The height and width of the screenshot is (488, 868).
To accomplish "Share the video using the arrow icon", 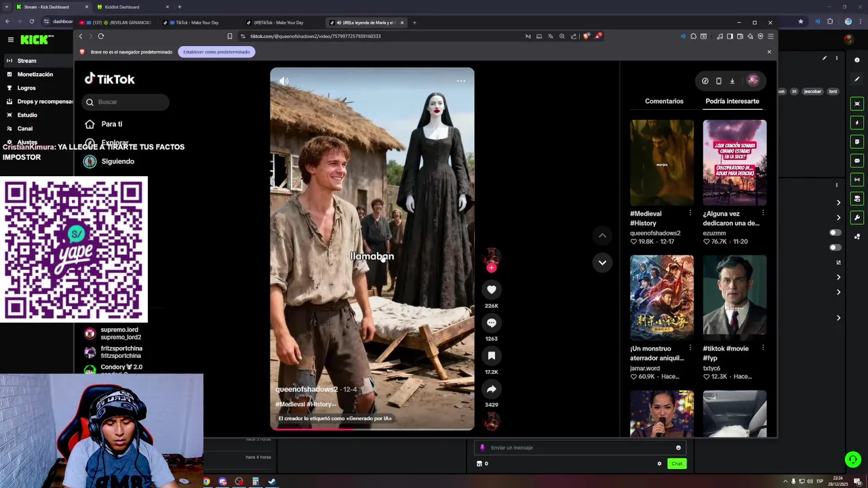I will coord(492,389).
